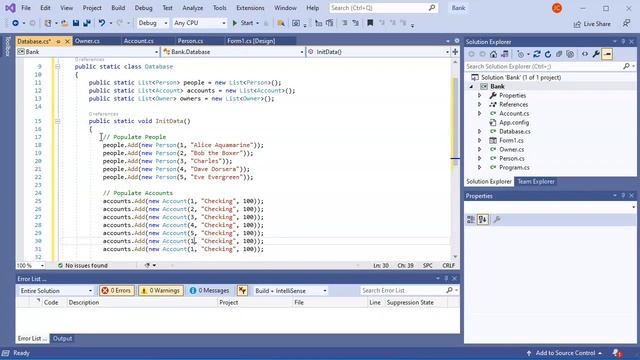Toggle the Preview Selected Items button
The image size is (640, 360).
coord(607,54)
